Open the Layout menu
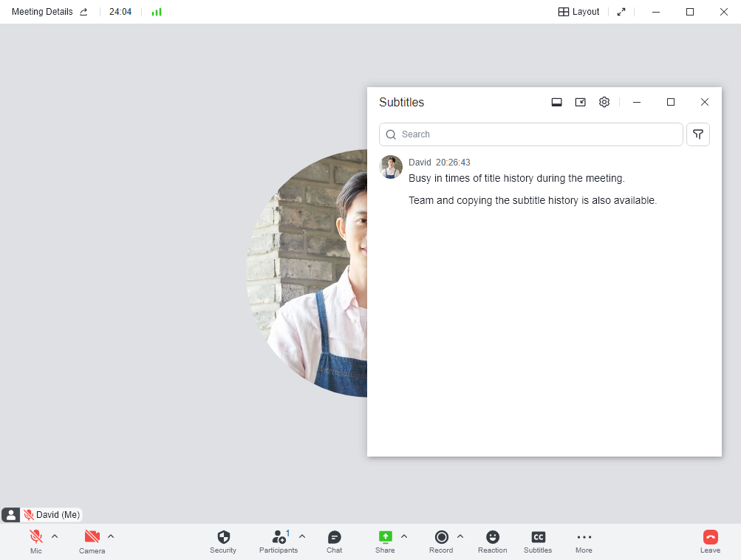The height and width of the screenshot is (560, 741). [x=578, y=12]
